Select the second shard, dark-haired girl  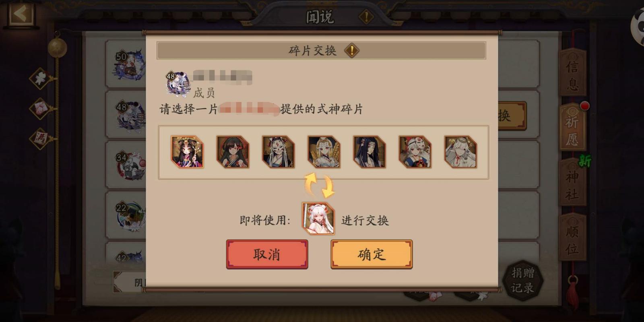233,152
